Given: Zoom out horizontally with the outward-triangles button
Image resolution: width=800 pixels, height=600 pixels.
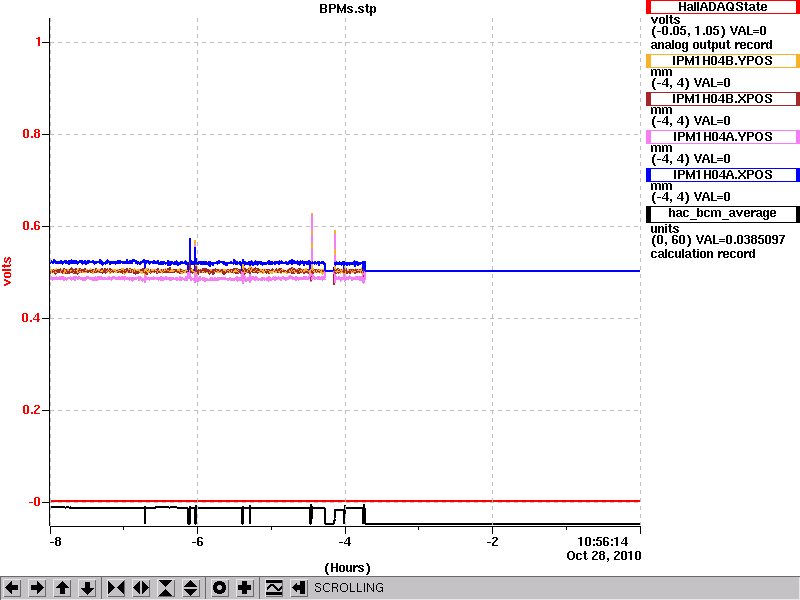Looking at the screenshot, I should 141,588.
